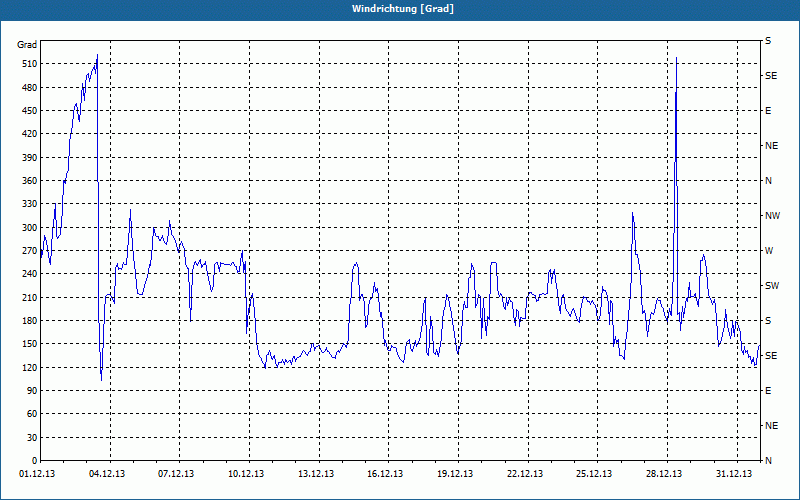Pick the date label '10.12.13'

point(246,474)
